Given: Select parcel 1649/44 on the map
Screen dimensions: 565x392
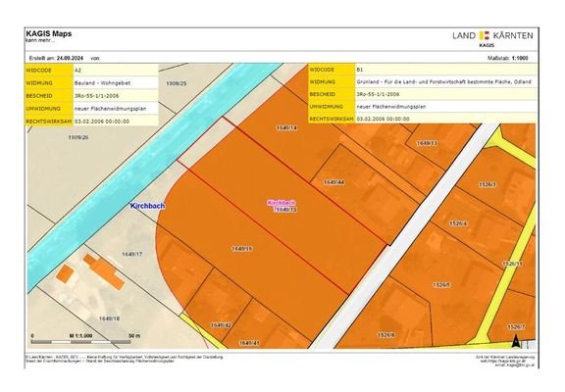Looking at the screenshot, I should click(x=334, y=182).
